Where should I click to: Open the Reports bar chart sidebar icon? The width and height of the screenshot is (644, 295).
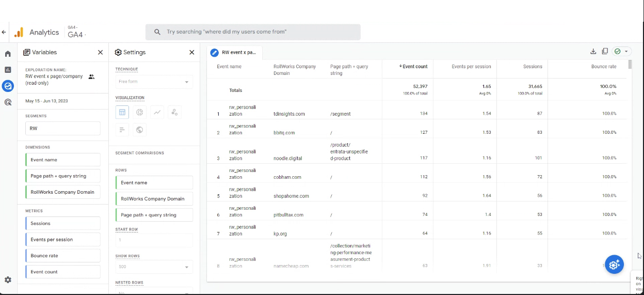coord(8,70)
